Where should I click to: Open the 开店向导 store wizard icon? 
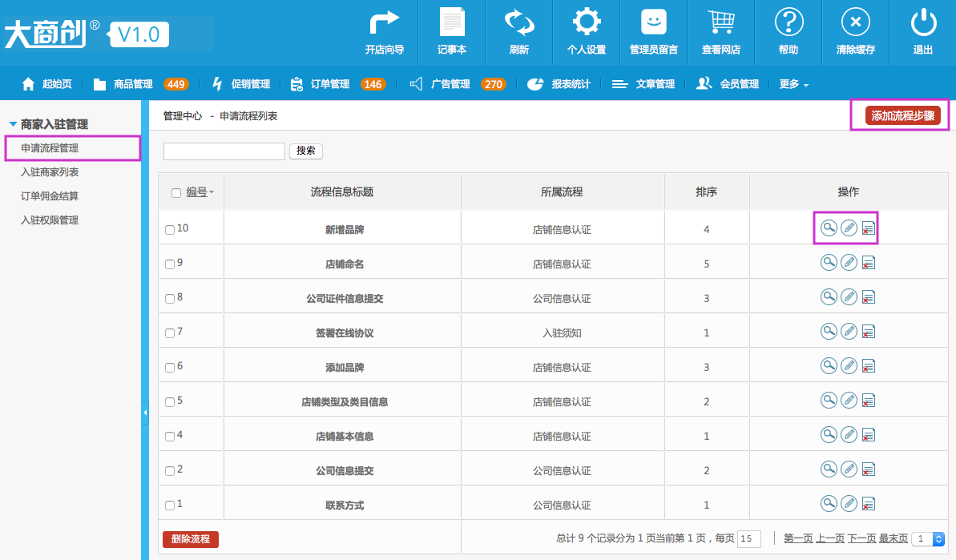tap(384, 24)
